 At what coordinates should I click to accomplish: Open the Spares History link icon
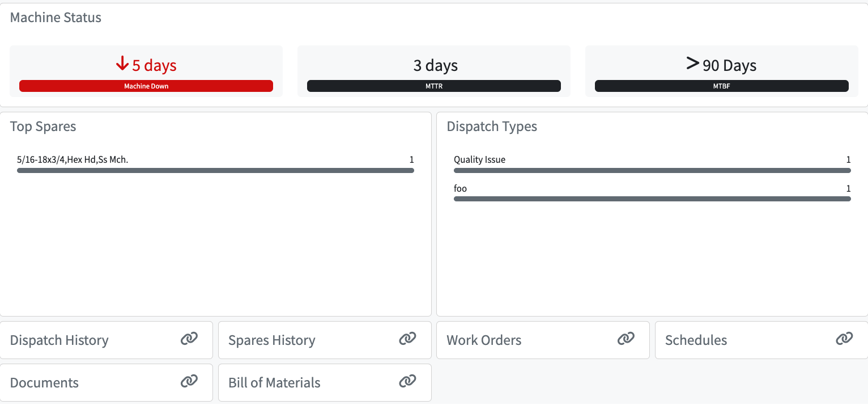point(407,339)
